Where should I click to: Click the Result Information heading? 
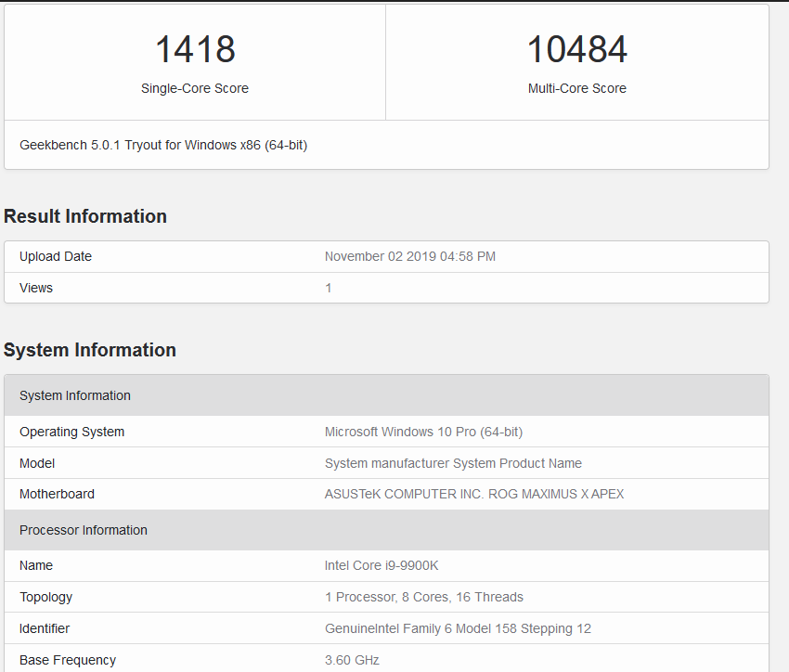click(x=85, y=216)
